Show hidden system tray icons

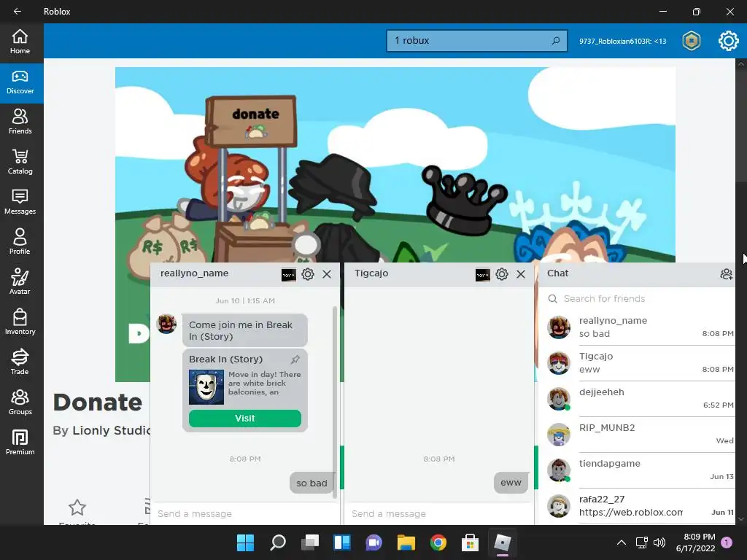pyautogui.click(x=622, y=542)
